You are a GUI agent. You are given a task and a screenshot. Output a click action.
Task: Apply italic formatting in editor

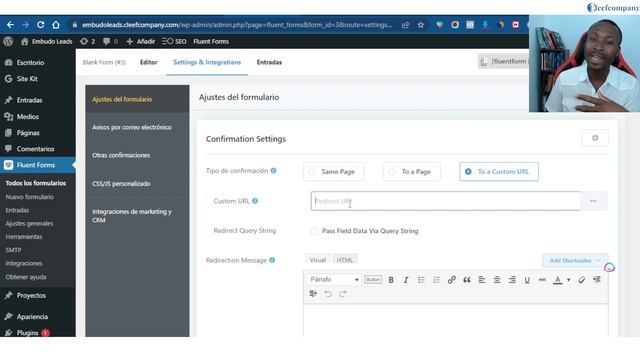(406, 280)
